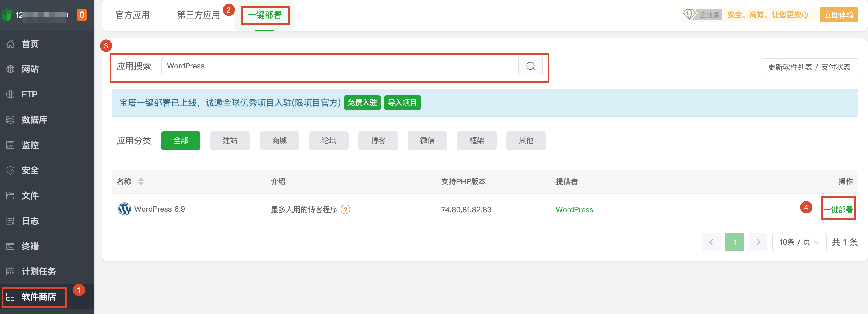Click the grid icon beside 软件商店
Image resolution: width=868 pixels, height=314 pixels.
pos(10,296)
